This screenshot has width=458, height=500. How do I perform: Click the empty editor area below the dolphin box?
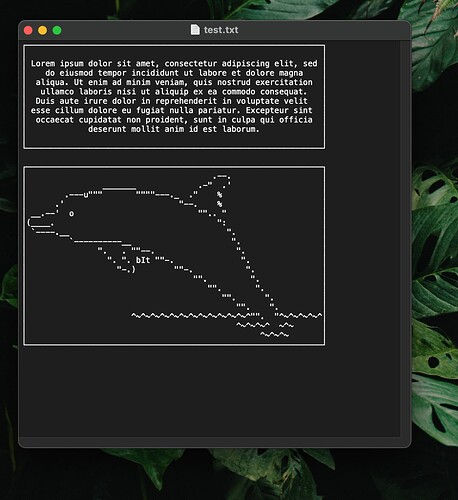(210, 390)
